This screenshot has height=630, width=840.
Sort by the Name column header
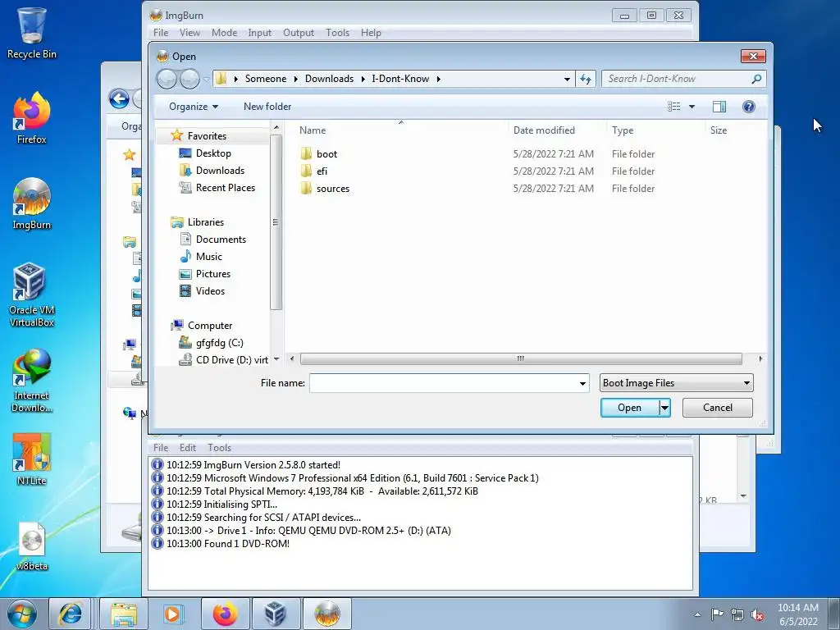[x=313, y=130]
